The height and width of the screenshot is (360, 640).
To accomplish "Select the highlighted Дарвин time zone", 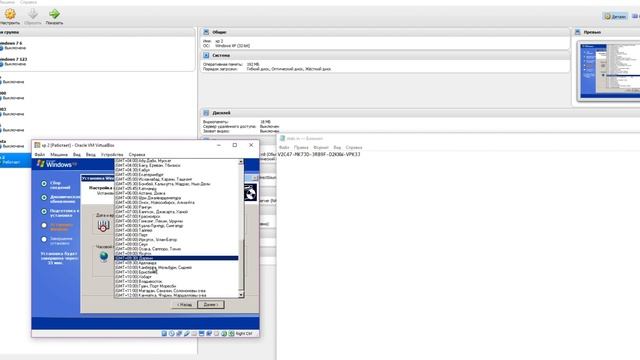I will (x=176, y=258).
